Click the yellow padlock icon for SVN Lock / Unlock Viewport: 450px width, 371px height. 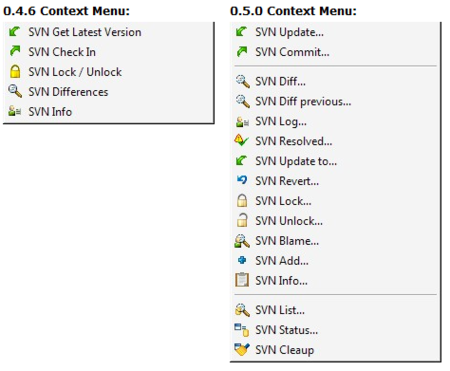[x=15, y=71]
